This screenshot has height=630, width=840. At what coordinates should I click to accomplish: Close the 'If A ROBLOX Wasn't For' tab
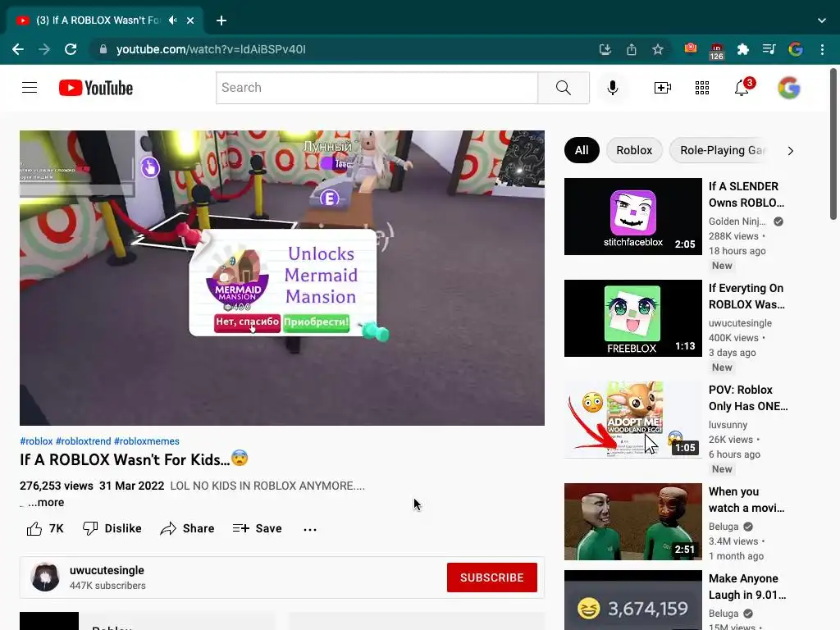(190, 21)
